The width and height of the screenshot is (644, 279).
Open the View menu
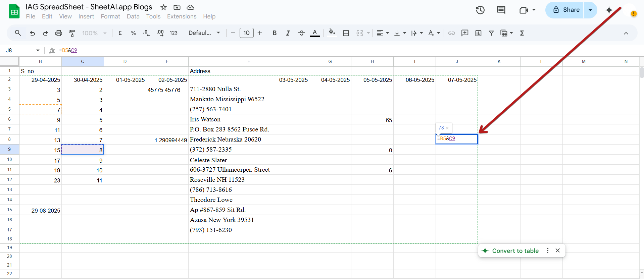(x=65, y=16)
